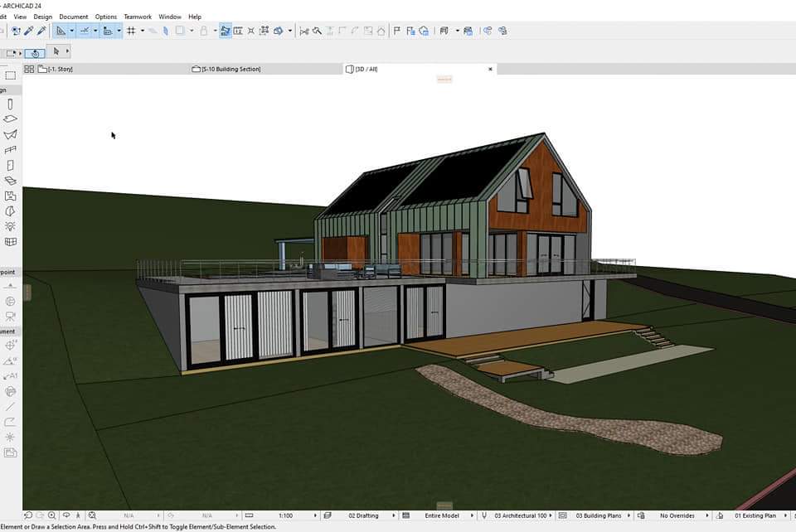
Task: Select the Arrow tool in the info bar
Action: (56, 52)
